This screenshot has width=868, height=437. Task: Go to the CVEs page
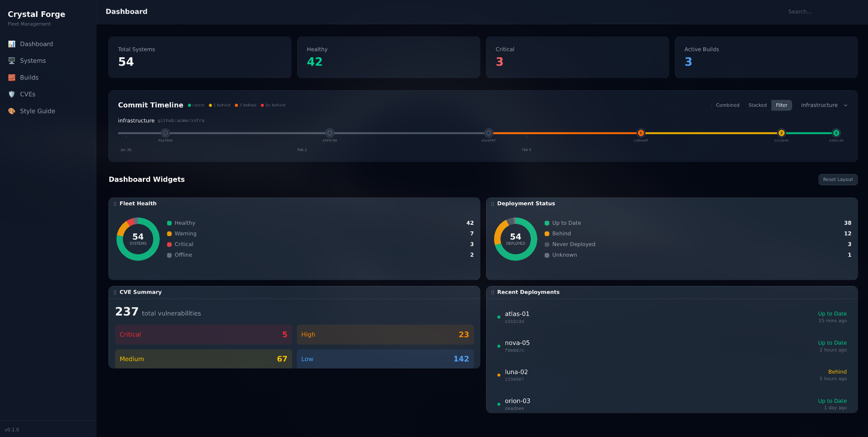tap(28, 94)
